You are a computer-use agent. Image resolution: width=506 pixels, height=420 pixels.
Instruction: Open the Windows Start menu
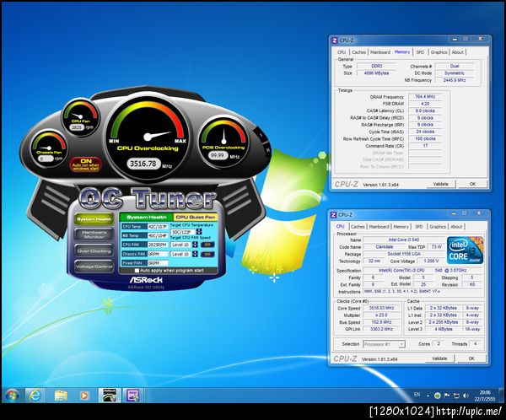(x=12, y=394)
